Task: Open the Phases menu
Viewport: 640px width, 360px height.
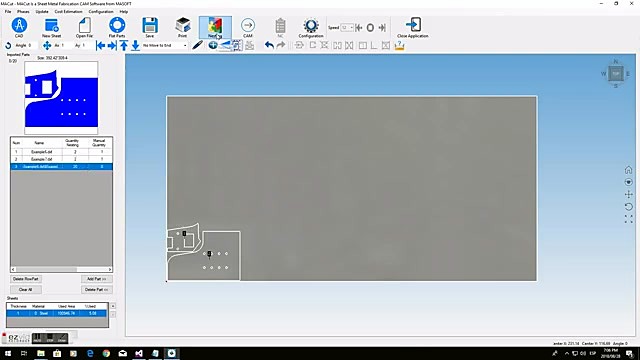Action: click(x=23, y=12)
